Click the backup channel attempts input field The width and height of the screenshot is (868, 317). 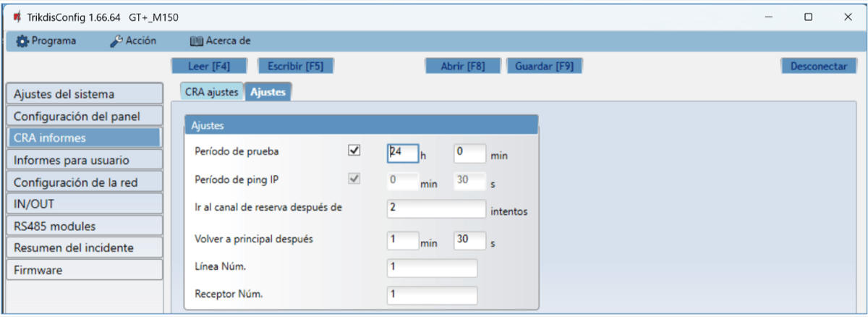click(x=436, y=208)
